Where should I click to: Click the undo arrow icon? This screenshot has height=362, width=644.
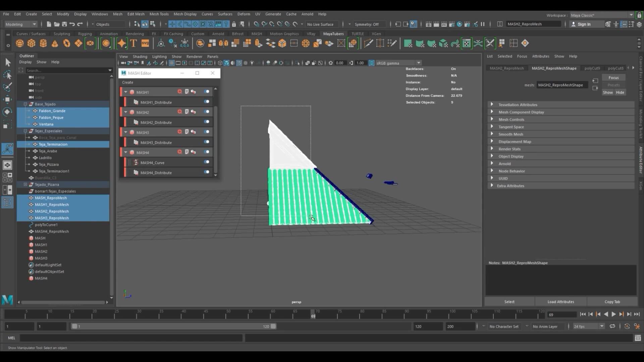click(72, 24)
